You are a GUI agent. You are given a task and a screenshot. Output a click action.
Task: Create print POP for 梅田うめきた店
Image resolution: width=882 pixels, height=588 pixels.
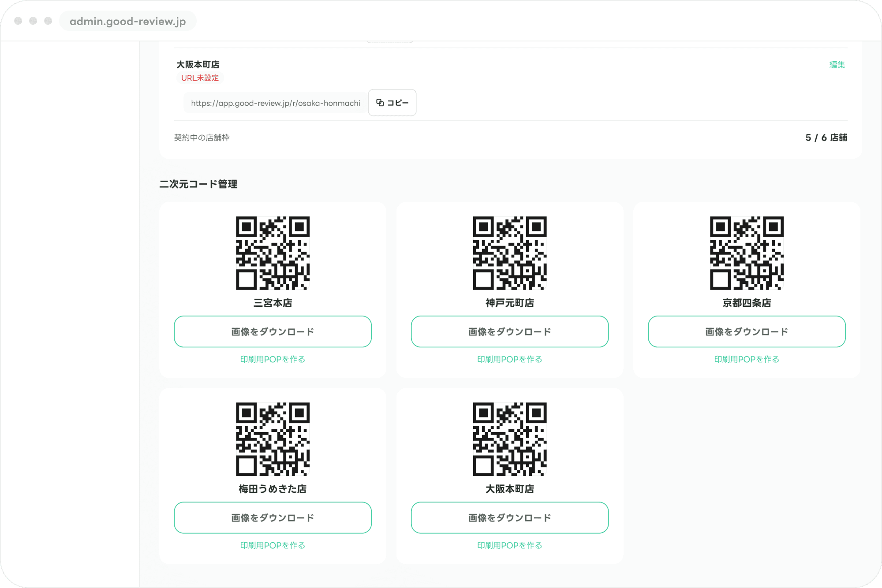(273, 545)
